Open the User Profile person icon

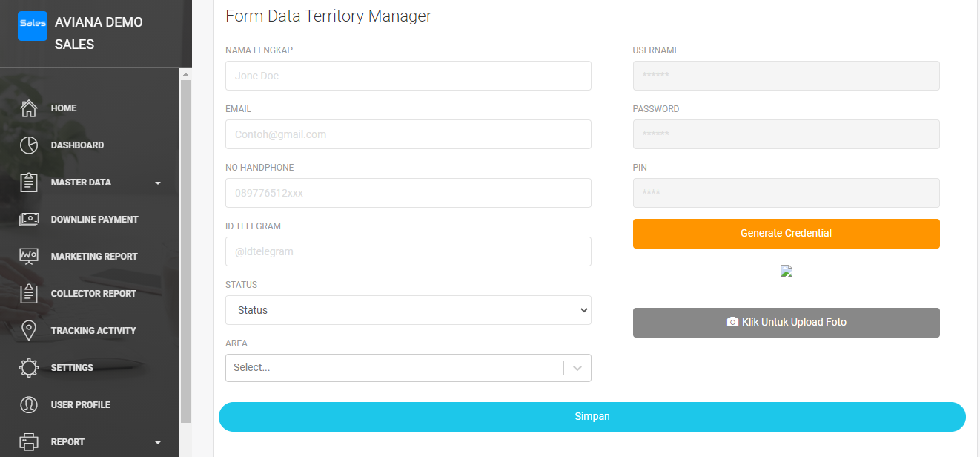(x=29, y=405)
